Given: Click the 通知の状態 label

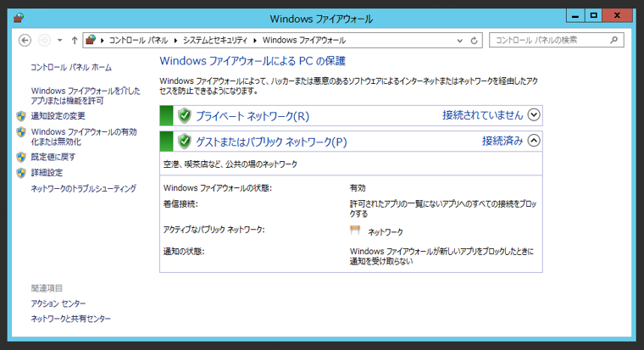Looking at the screenshot, I should point(184,252).
